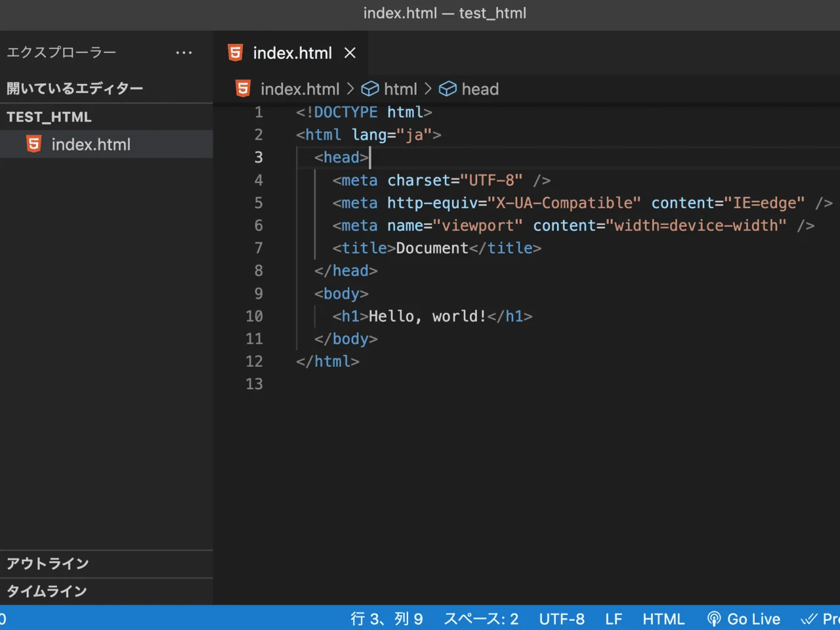
Task: Change the LF end-of-line setting
Action: point(614,619)
